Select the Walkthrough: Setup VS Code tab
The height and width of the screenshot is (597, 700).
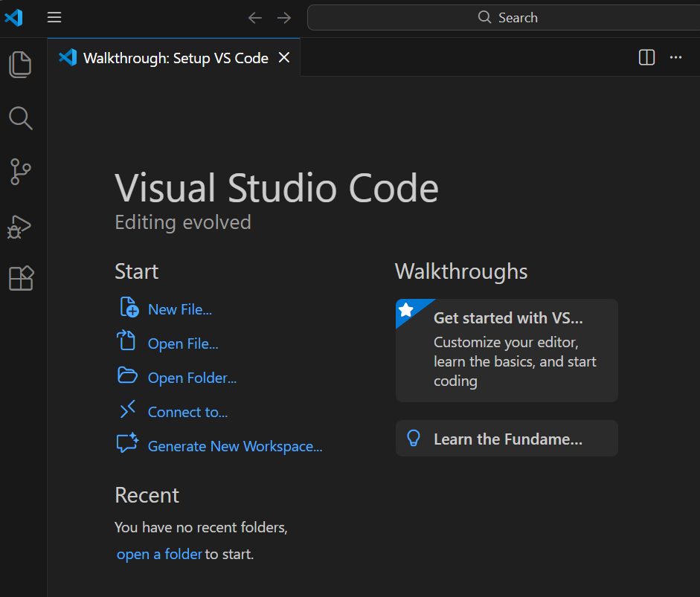point(175,58)
